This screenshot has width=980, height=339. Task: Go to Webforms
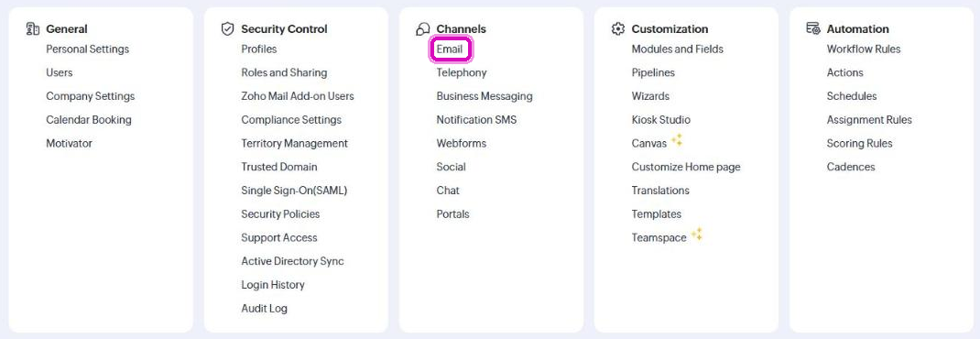462,143
